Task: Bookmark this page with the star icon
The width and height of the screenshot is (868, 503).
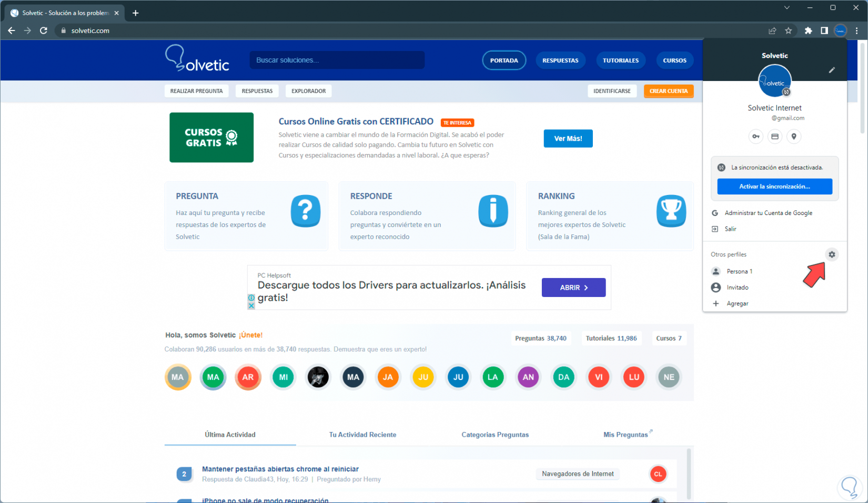Action: (x=788, y=30)
